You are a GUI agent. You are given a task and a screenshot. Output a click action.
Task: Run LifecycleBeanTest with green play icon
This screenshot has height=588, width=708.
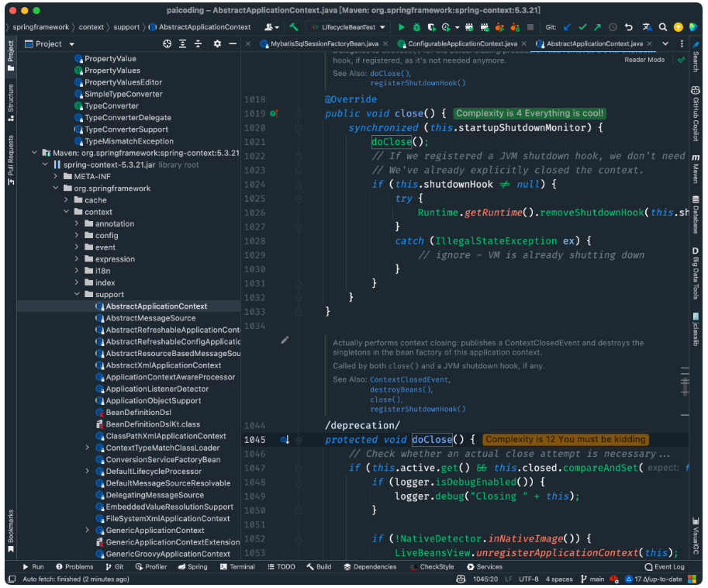tap(401, 27)
